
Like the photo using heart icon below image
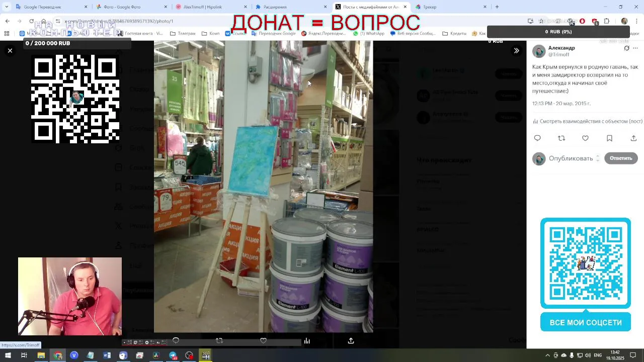(263, 340)
